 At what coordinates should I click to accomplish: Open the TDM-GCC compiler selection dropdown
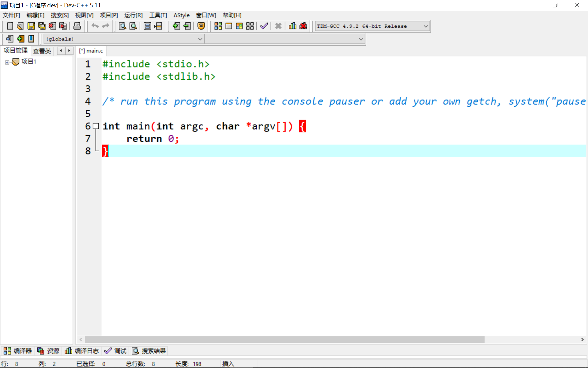[x=425, y=26]
